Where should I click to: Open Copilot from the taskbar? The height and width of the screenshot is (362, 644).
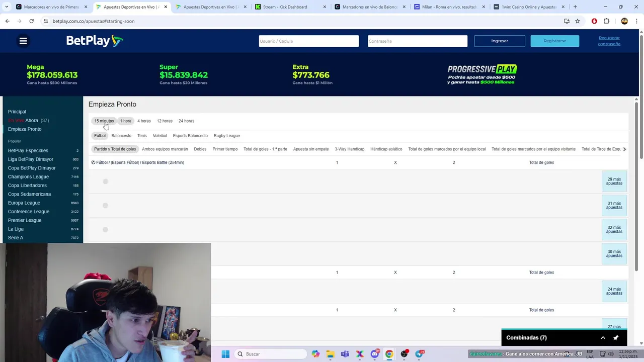(x=315, y=354)
